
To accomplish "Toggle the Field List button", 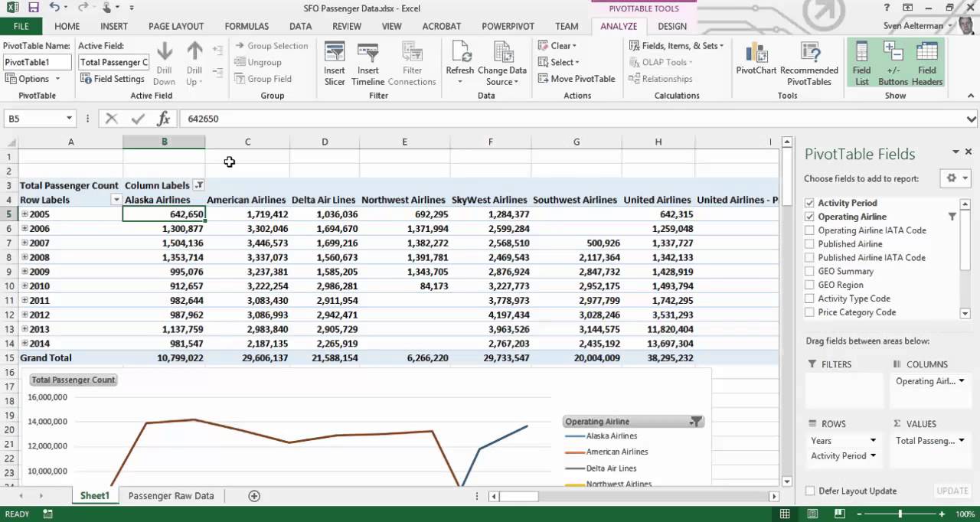I will [x=861, y=63].
